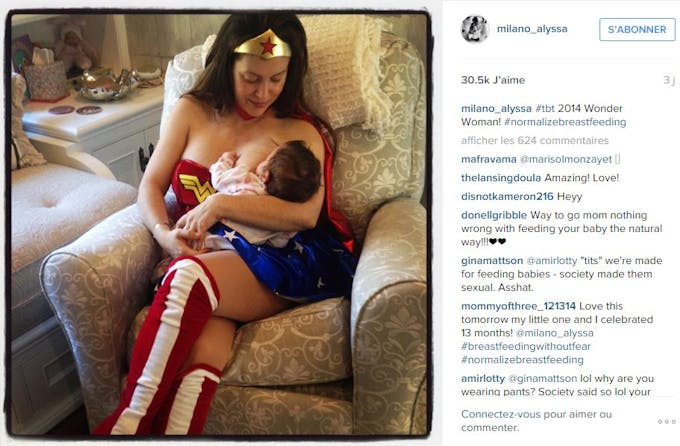Visit mafravama commenter profile
Image resolution: width=680 pixels, height=446 pixels.
(x=489, y=159)
